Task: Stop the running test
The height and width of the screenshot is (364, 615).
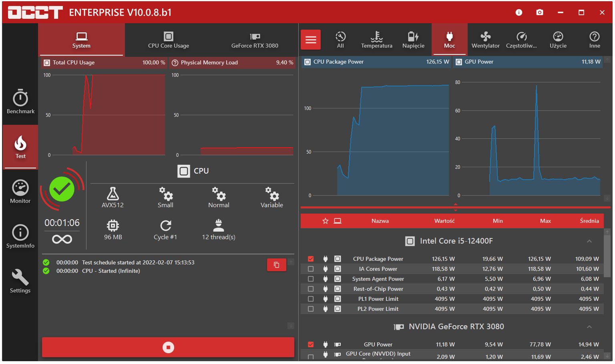Action: 168,347
